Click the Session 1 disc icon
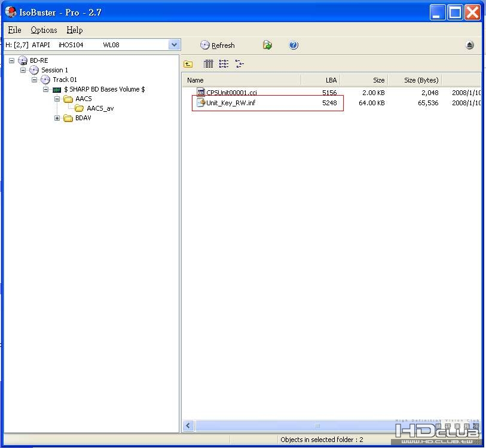Image resolution: width=486 pixels, height=448 pixels. pos(34,70)
